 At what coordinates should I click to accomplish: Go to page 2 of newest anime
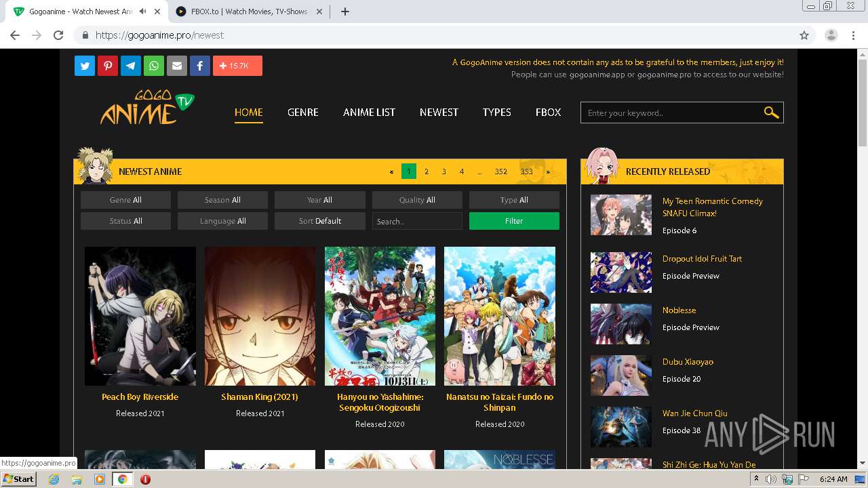tap(427, 171)
